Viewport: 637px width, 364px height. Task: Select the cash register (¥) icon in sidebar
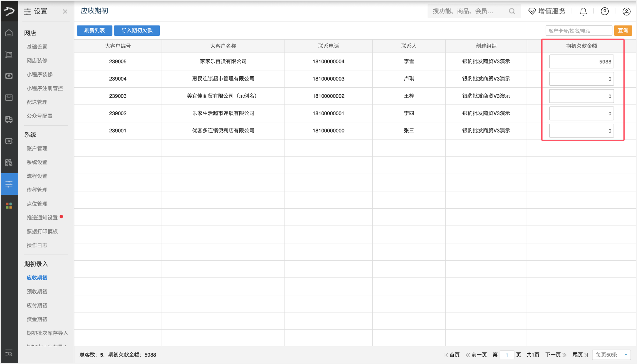pyautogui.click(x=9, y=76)
